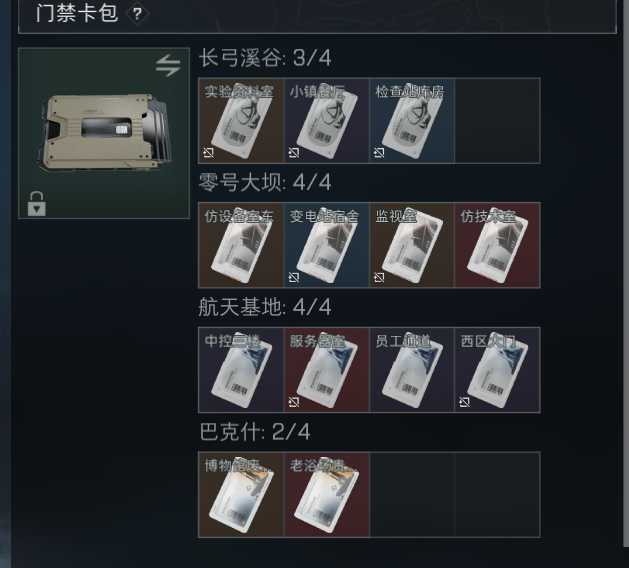Select the 博物馆 keycard in 巴克什 row
The width and height of the screenshot is (629, 568).
[241, 495]
